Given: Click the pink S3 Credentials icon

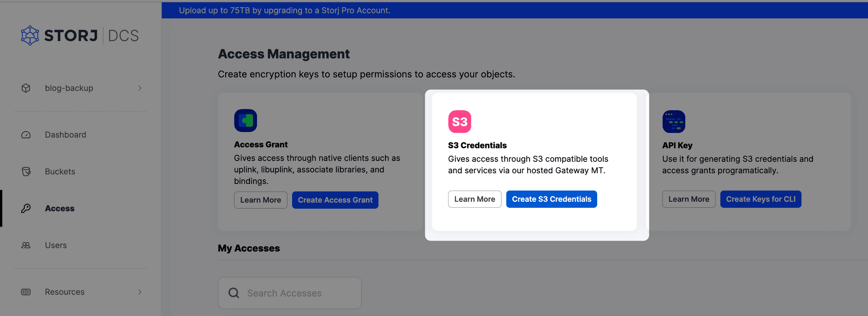Looking at the screenshot, I should 460,122.
